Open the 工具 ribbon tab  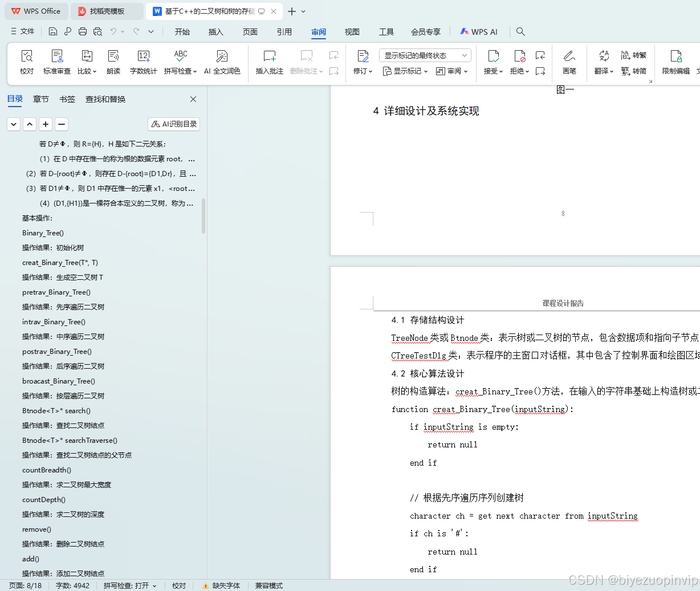(386, 32)
